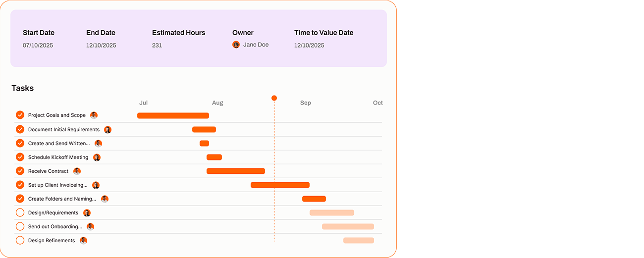Click the assignee avatar for Design/Requirements task
The height and width of the screenshot is (258, 644).
click(x=87, y=213)
